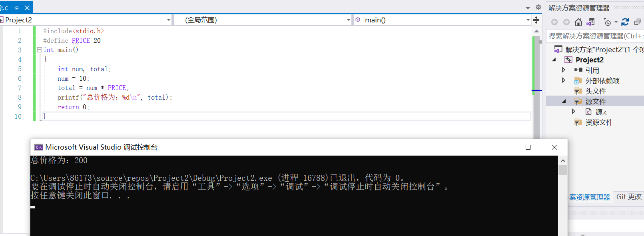Refresh the Solution Explorer with sync icon
Viewport: 644px width, 236px height.
625,22
